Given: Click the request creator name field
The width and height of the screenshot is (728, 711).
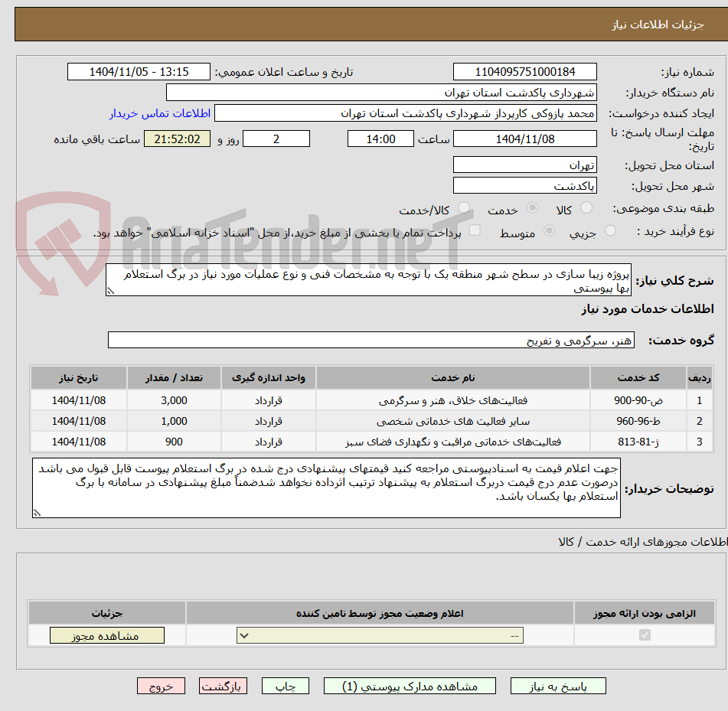Looking at the screenshot, I should [405, 113].
